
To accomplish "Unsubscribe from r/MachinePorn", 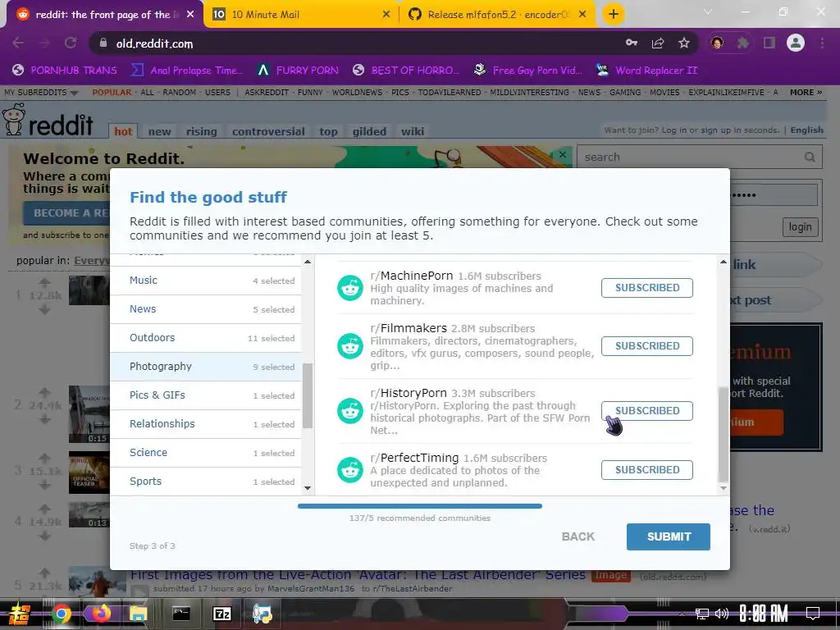I will pos(646,288).
